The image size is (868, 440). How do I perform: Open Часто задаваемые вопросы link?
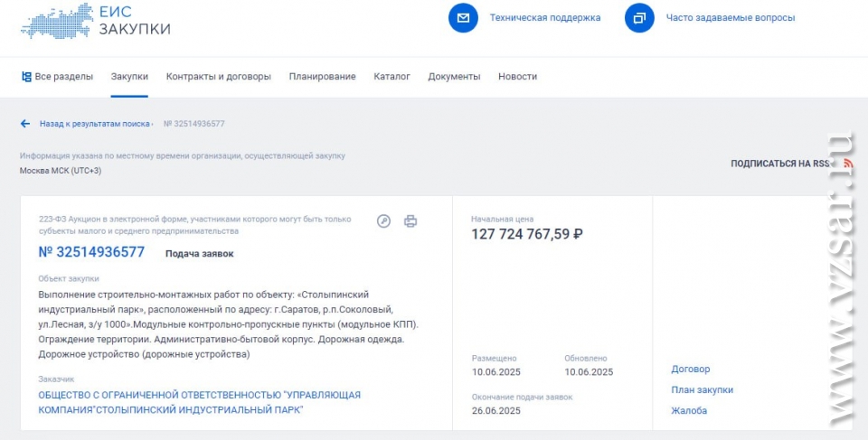731,18
